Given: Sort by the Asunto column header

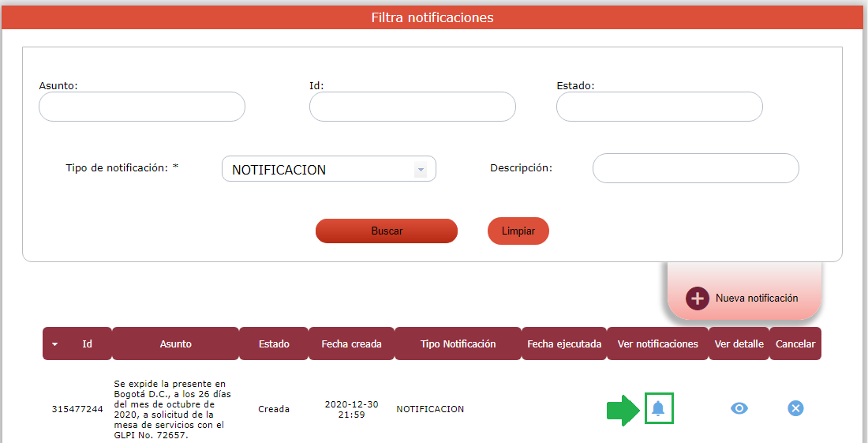Looking at the screenshot, I should (175, 344).
